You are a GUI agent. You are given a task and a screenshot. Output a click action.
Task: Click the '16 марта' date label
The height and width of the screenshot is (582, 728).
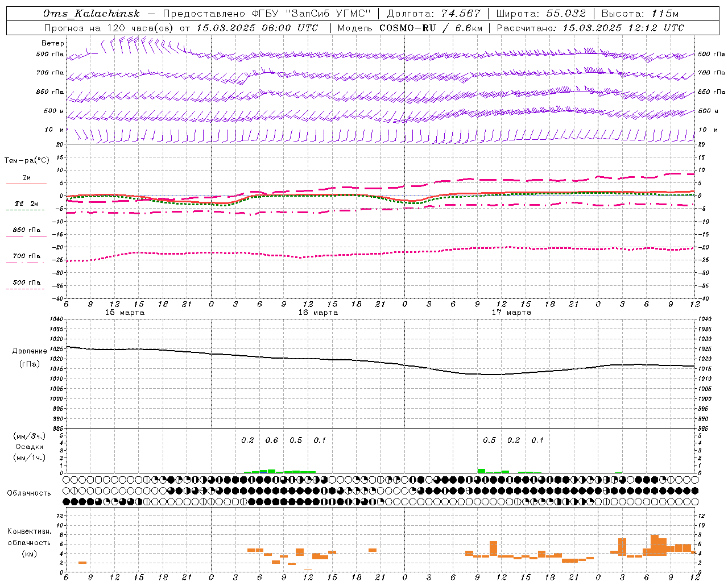pyautogui.click(x=318, y=313)
